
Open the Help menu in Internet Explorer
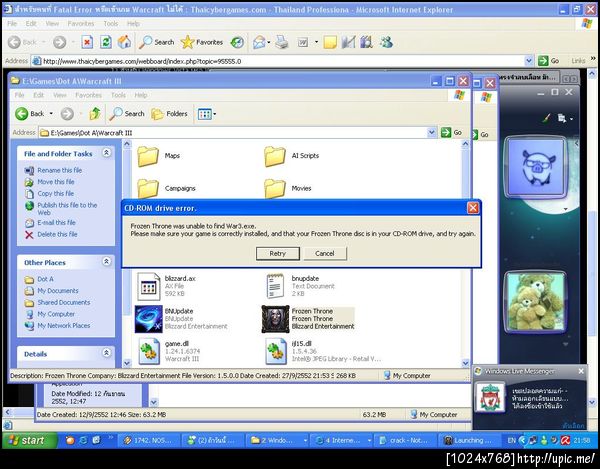tap(133, 24)
